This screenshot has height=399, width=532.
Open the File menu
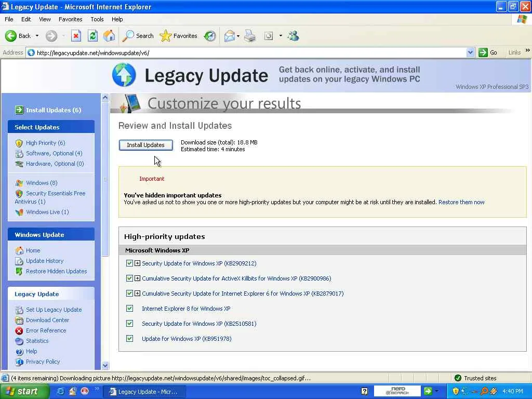pyautogui.click(x=9, y=19)
